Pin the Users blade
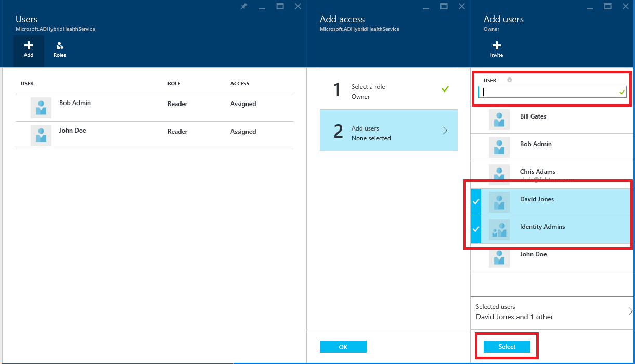 click(x=243, y=6)
